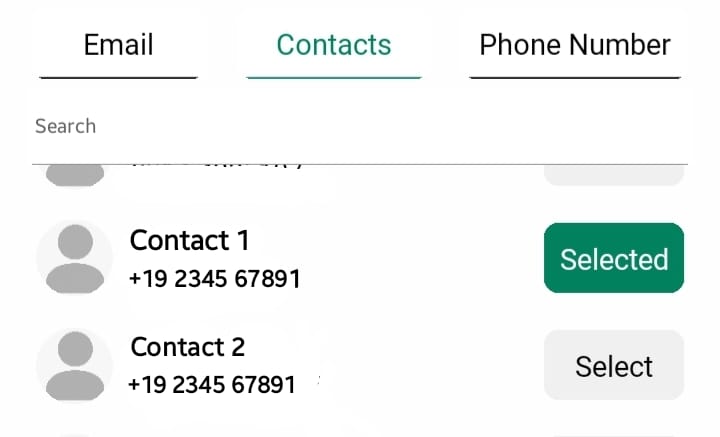
Task: Select Contact 2 with the Select button
Action: point(614,365)
